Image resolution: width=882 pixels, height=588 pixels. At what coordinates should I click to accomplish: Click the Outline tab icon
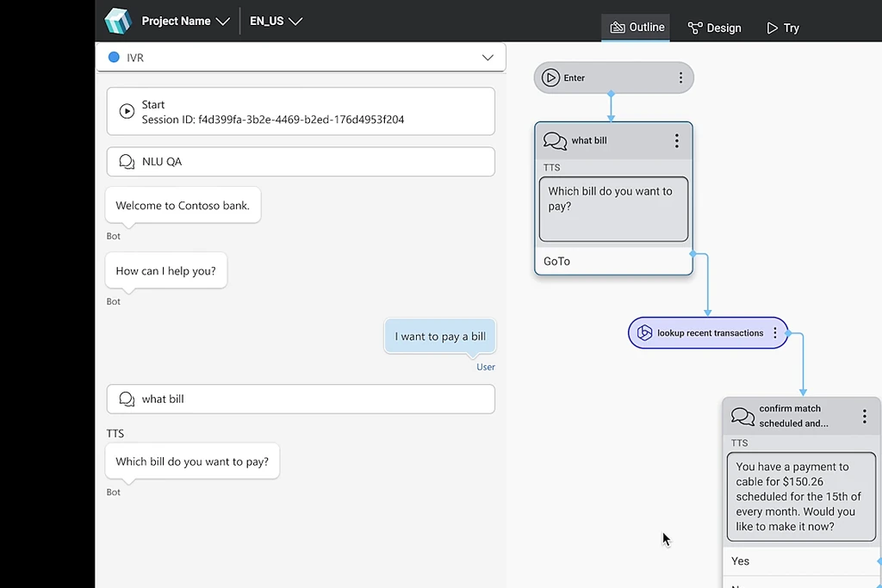[x=618, y=27]
